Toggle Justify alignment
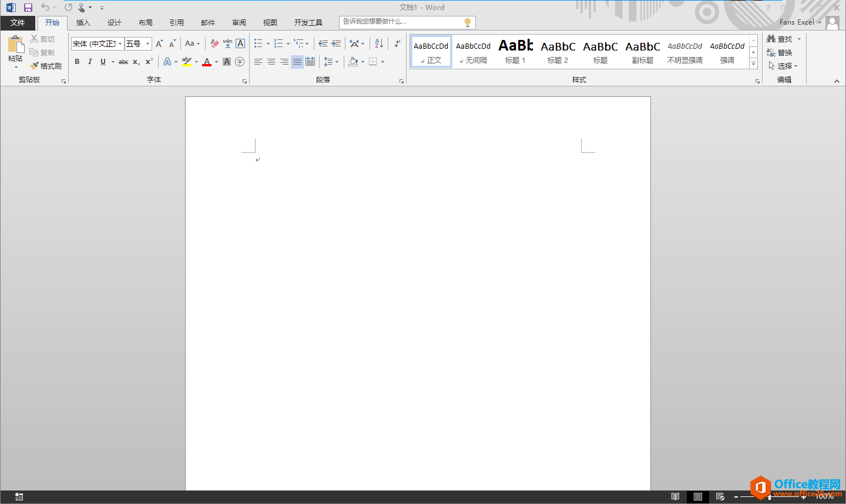This screenshot has height=504, width=846. click(x=297, y=62)
